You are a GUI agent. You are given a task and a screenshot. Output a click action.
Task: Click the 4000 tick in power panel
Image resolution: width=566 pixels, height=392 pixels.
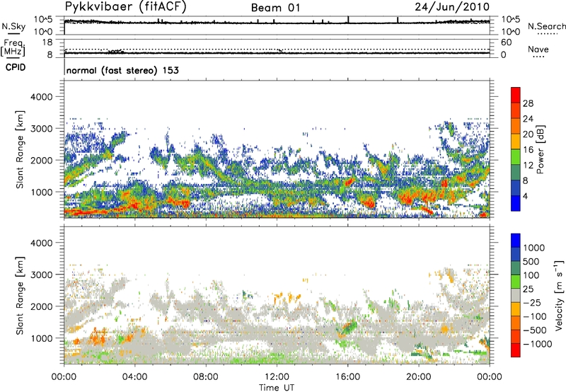41,97
